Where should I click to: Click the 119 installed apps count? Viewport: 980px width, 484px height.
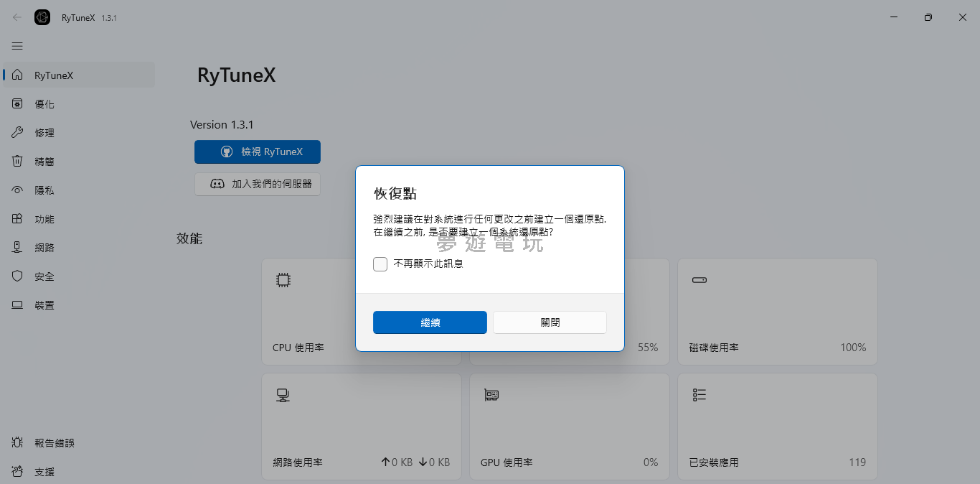click(857, 462)
